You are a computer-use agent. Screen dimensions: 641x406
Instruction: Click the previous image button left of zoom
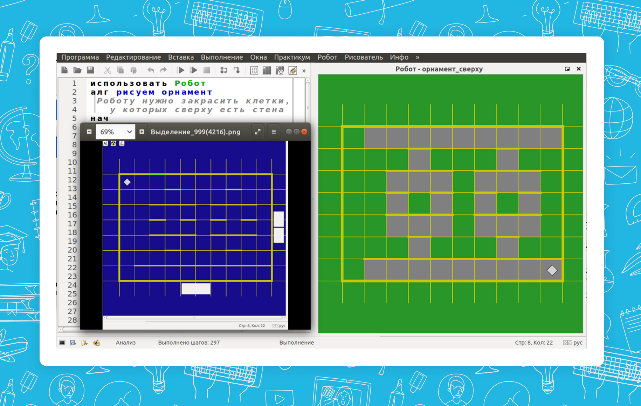pos(88,132)
